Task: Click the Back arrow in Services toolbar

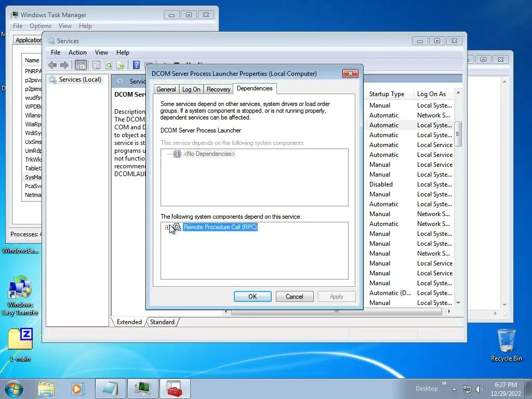Action: tap(52, 65)
